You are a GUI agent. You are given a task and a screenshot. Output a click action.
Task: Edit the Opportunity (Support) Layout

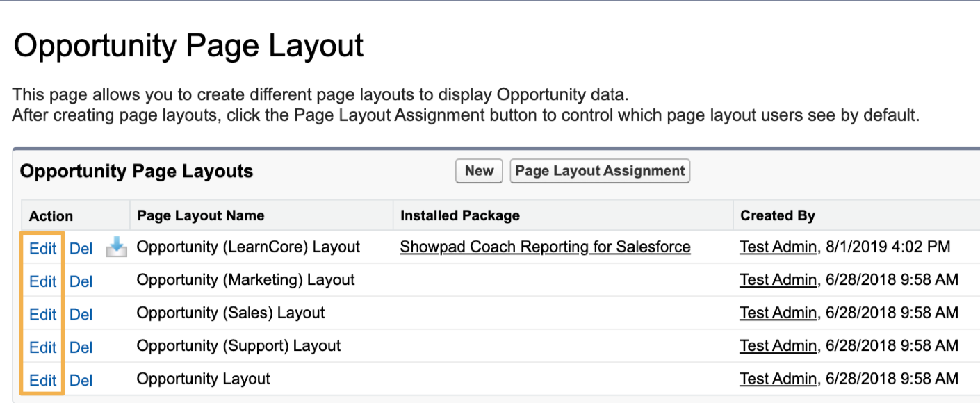click(42, 347)
